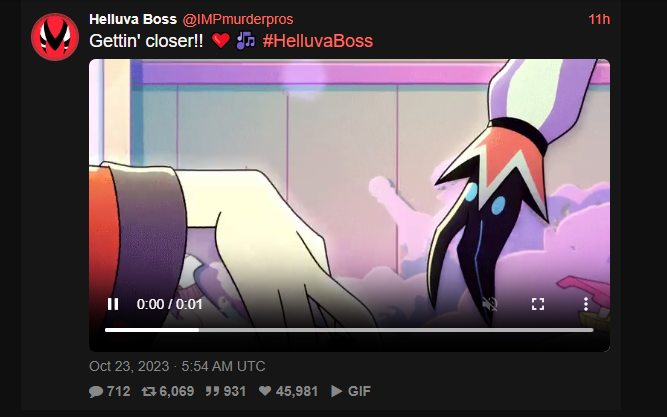667x417 pixels.
Task: Open the #HelluvaBoss hashtag link
Action: point(318,41)
